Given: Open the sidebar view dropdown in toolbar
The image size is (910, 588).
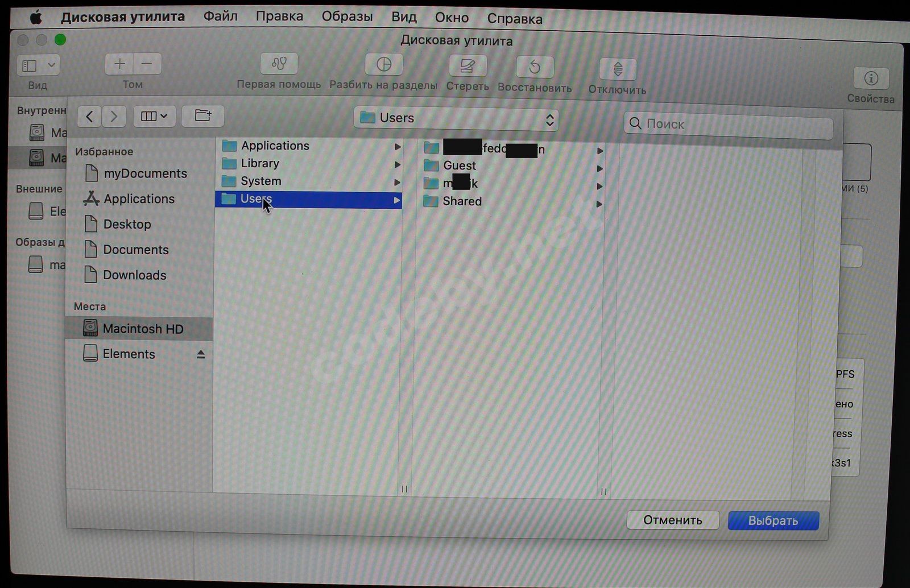Looking at the screenshot, I should (x=38, y=65).
